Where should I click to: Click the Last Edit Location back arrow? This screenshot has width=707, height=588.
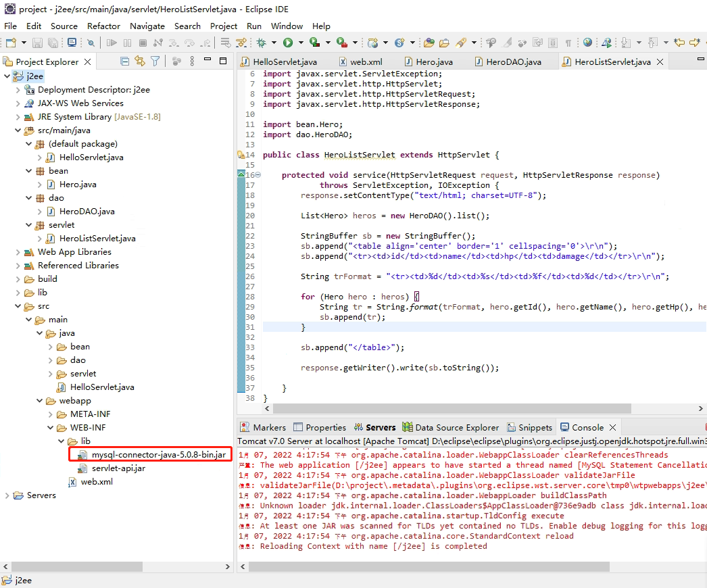(x=679, y=43)
